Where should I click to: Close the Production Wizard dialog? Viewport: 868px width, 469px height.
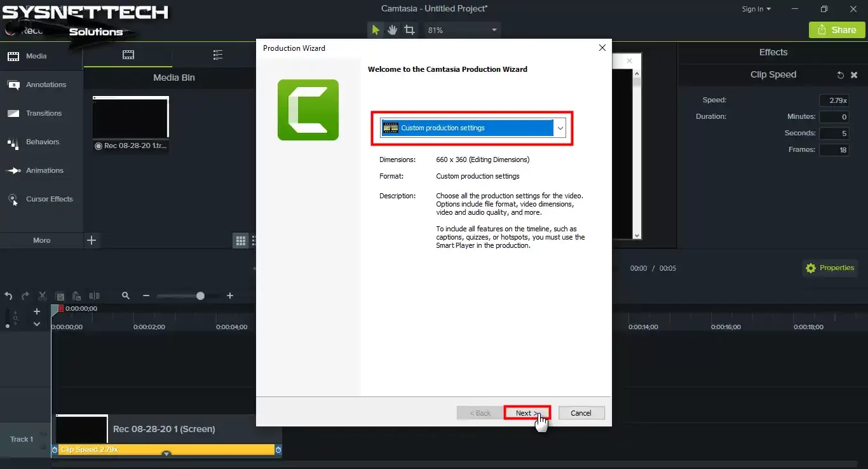pyautogui.click(x=602, y=48)
